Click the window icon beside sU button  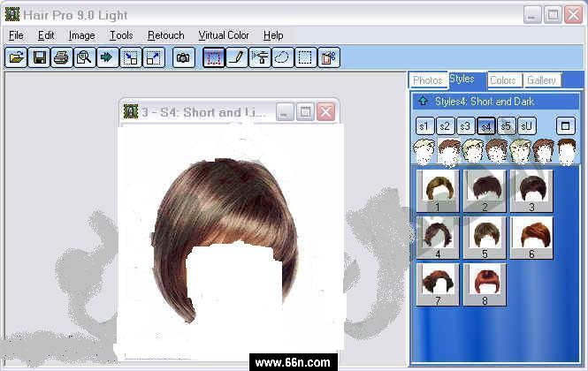pos(565,125)
